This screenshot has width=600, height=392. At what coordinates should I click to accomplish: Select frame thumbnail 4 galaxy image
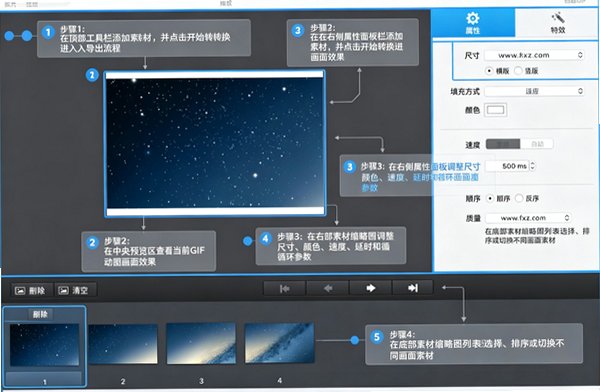pyautogui.click(x=279, y=343)
